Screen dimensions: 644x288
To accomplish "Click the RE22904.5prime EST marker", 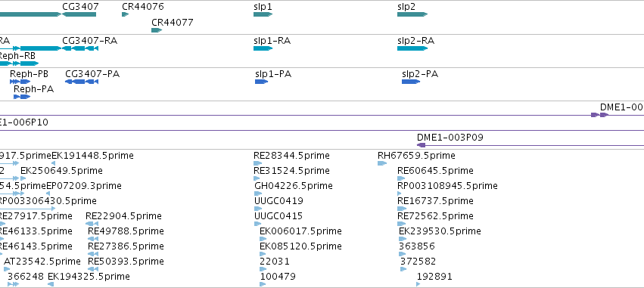I will point(92,224).
